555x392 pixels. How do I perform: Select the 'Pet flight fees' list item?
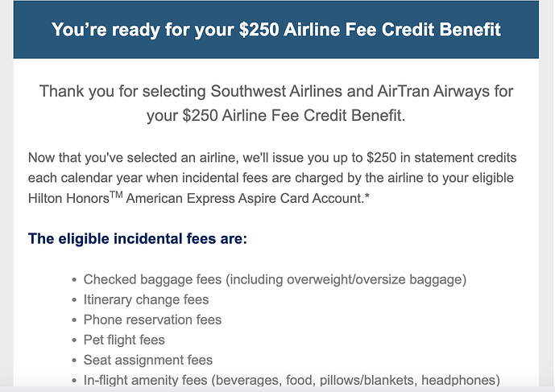pos(124,340)
